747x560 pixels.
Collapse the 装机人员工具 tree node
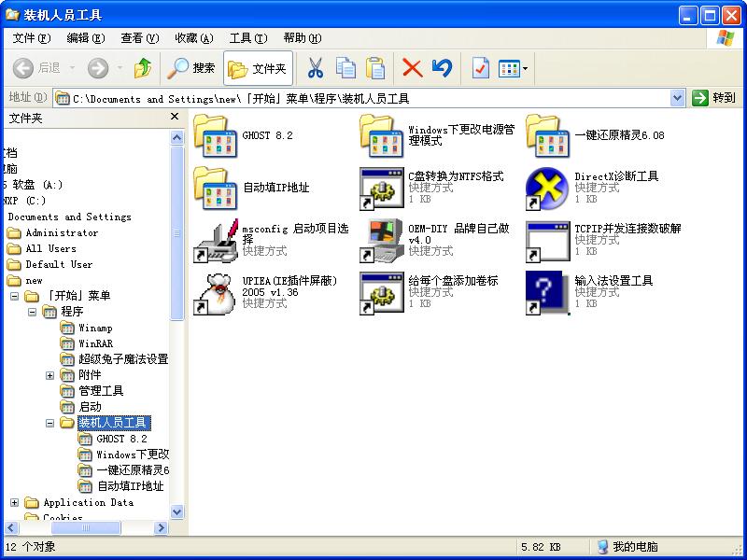click(x=49, y=423)
